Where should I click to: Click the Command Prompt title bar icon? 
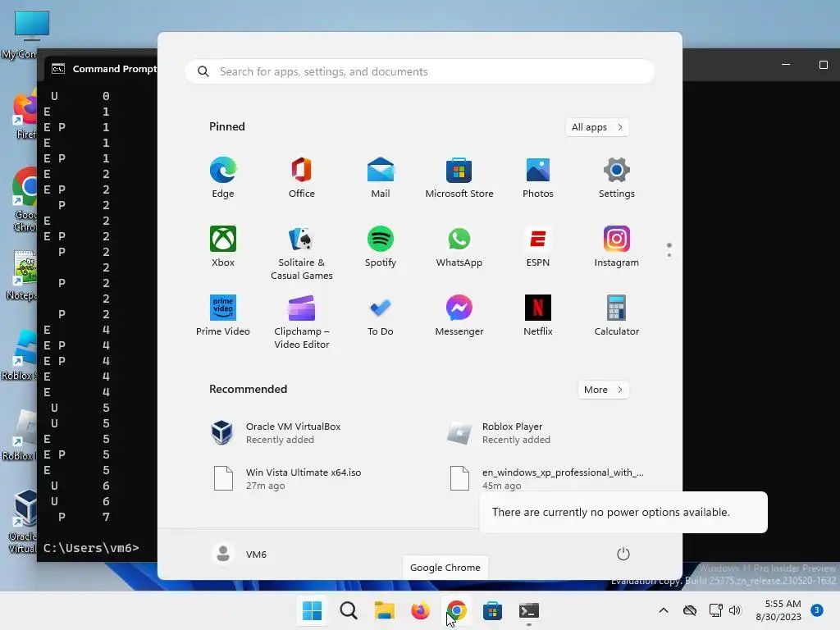[x=58, y=69]
